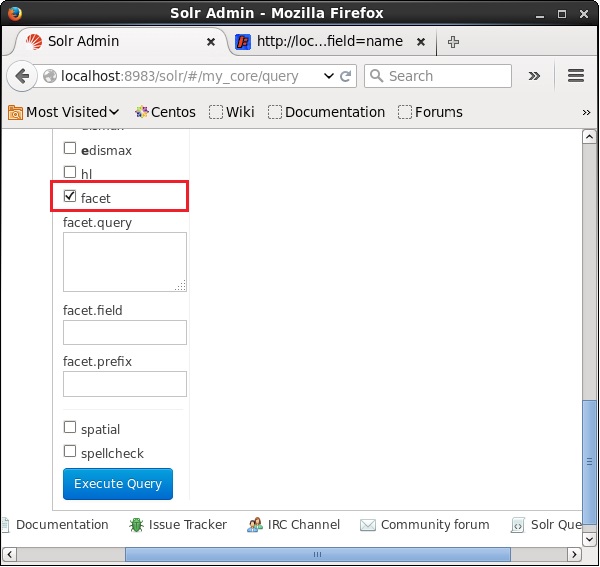600x567 pixels.
Task: Click into the facet.field input box
Action: [125, 333]
